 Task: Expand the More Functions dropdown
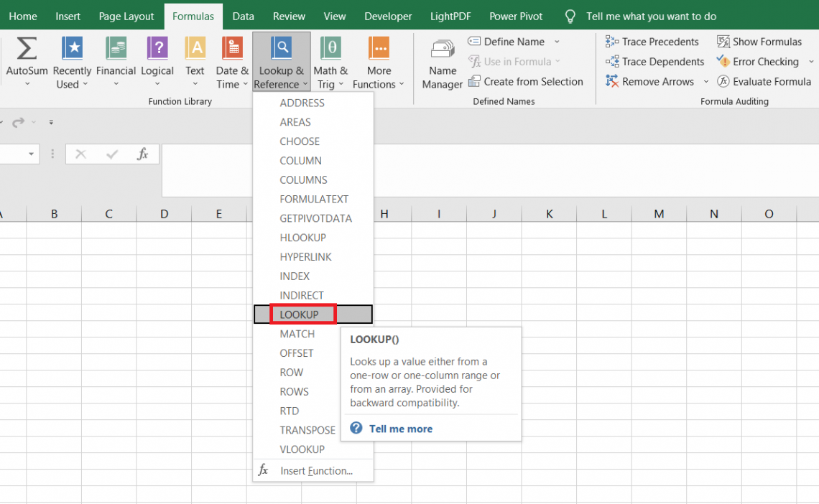click(x=379, y=61)
